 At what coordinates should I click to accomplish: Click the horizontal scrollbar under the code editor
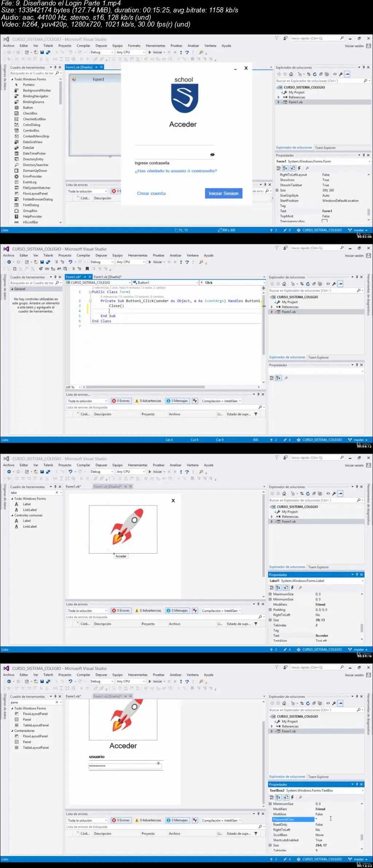coord(145,387)
